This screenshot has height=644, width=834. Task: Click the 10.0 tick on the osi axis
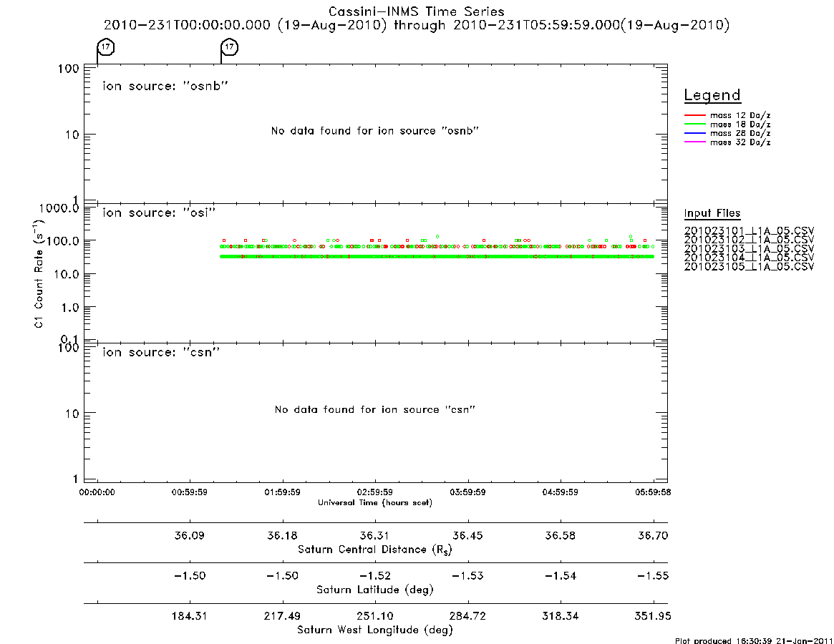pos(66,274)
